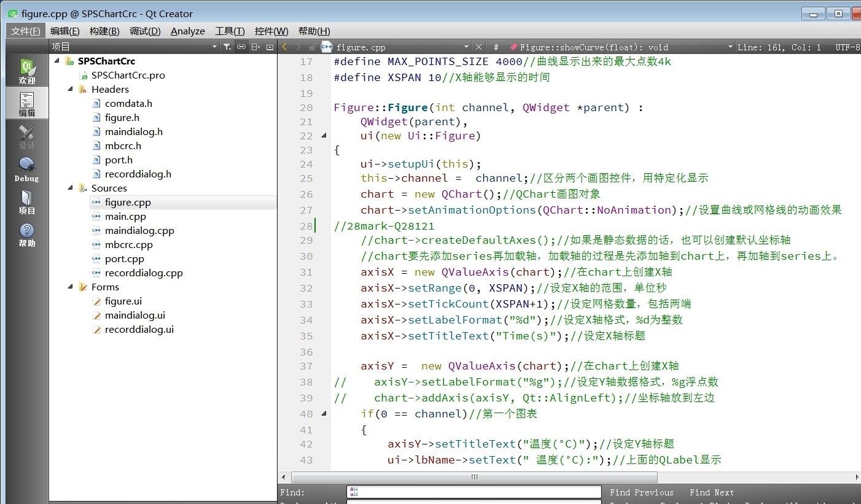Image resolution: width=861 pixels, height=504 pixels.
Task: Collapse the Headers folder
Action: [x=70, y=89]
